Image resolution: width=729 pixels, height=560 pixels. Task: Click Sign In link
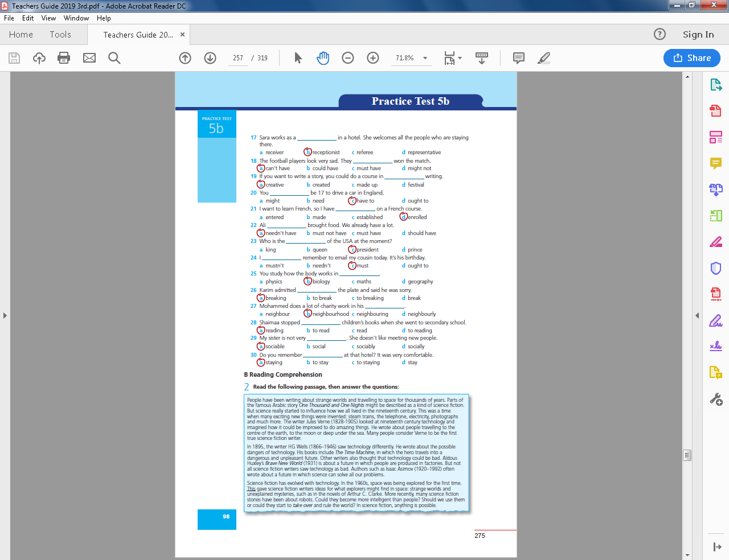point(698,35)
